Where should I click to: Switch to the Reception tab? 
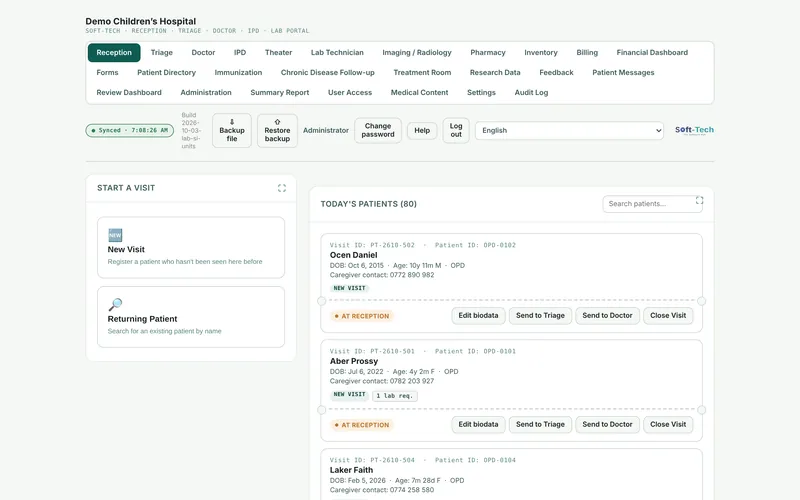coord(114,53)
